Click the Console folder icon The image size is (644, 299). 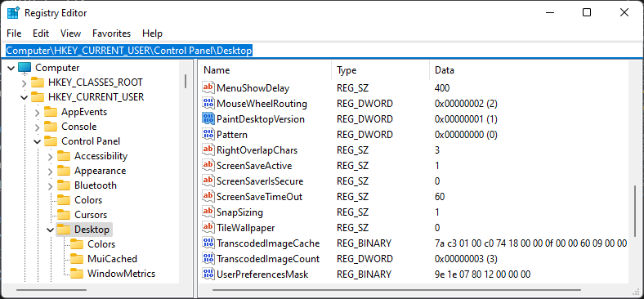click(51, 127)
